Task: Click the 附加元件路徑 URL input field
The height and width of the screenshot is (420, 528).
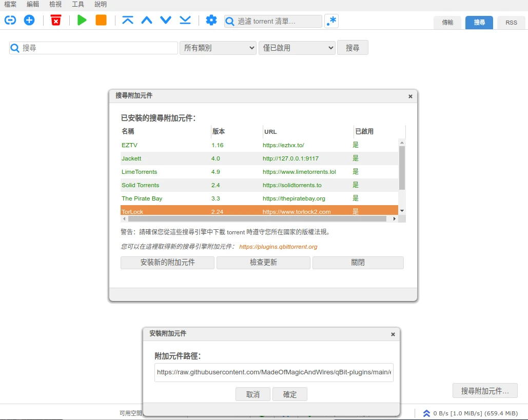Action: pos(273,372)
